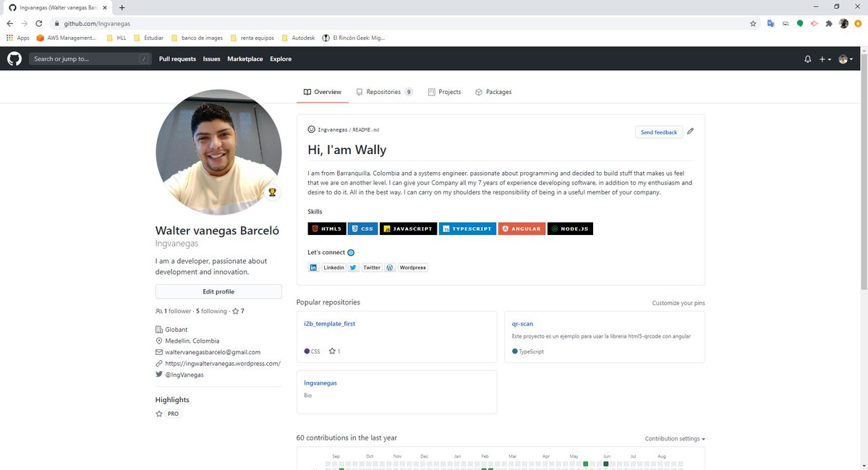
Task: Click the Wordpress badge label
Action: [413, 268]
